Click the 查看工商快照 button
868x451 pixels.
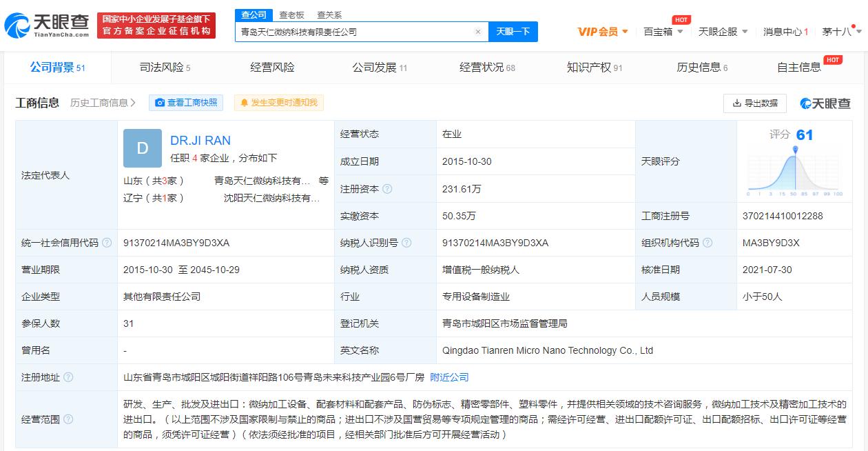[186, 103]
